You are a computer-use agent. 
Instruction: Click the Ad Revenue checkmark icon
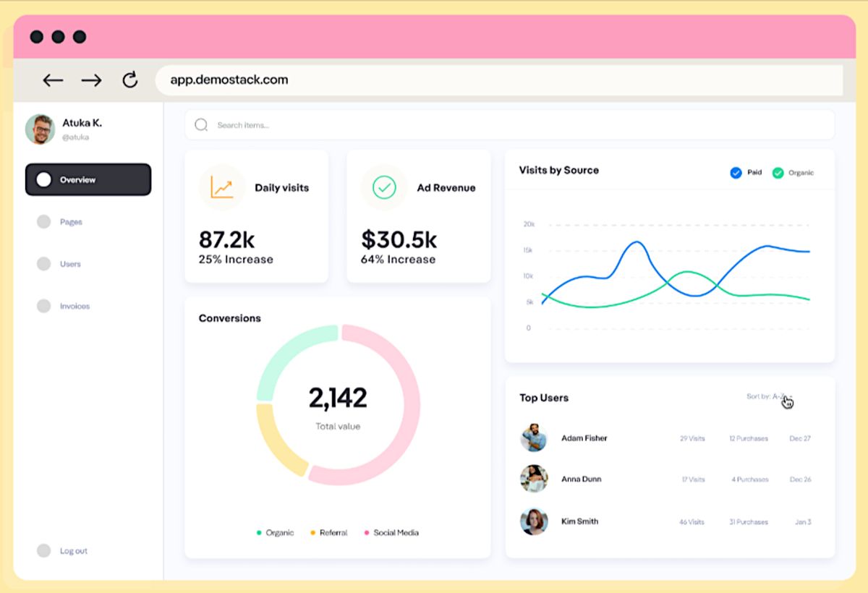384,187
